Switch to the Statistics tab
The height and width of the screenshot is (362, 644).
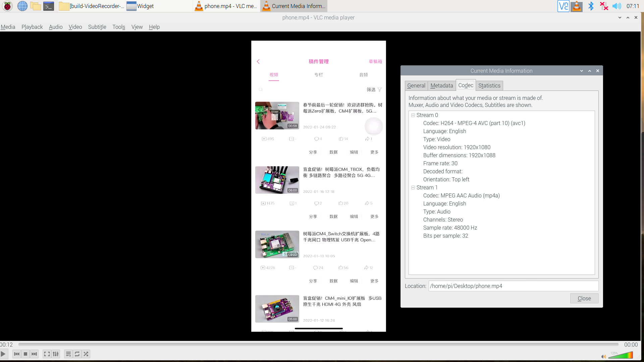click(x=489, y=85)
